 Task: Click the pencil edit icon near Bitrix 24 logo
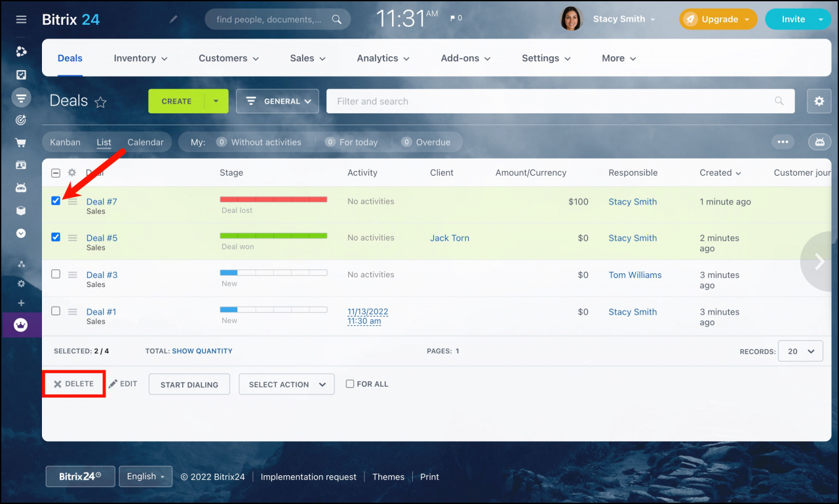pyautogui.click(x=173, y=20)
